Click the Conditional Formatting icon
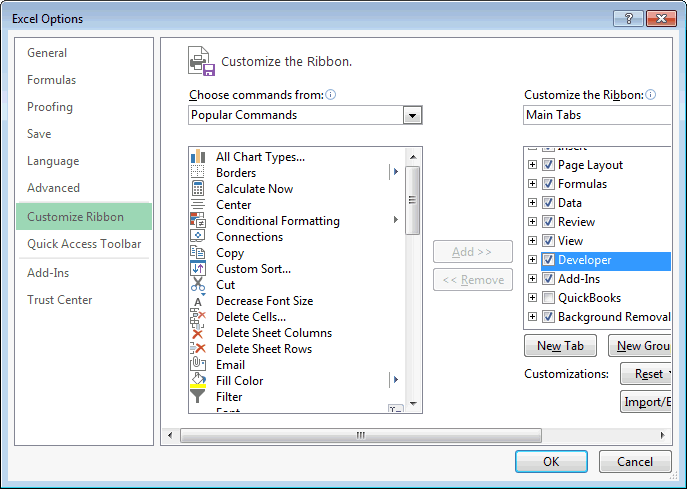687x489 pixels. (198, 220)
